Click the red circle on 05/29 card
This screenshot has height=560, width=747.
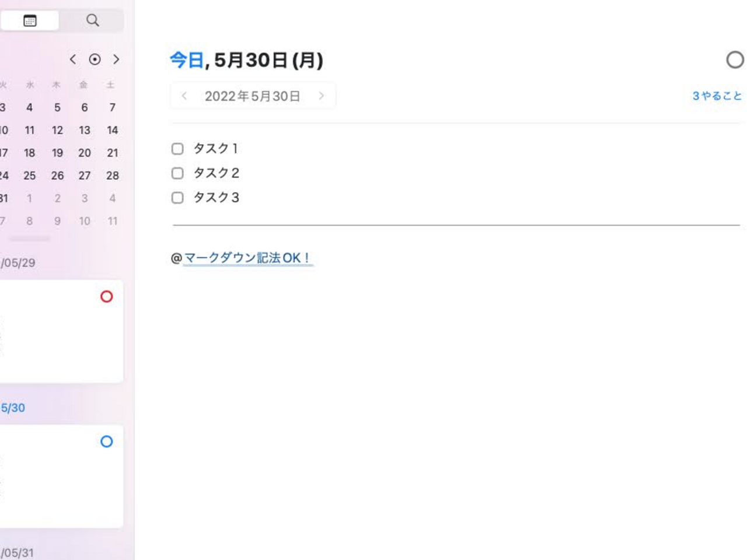coord(106,297)
